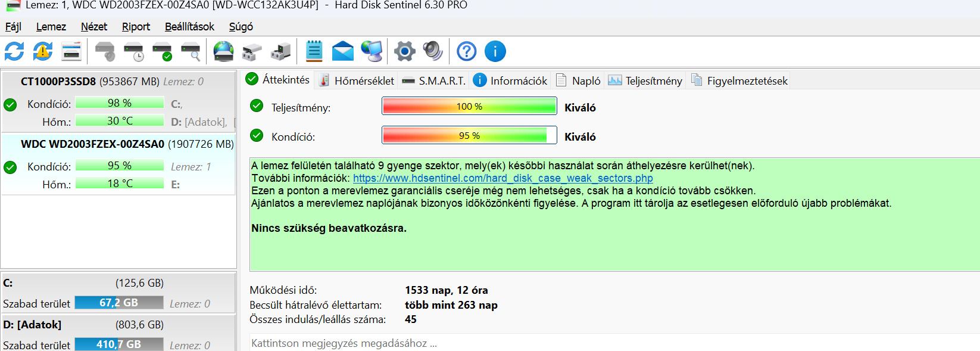Click the 'Becsült hátralévő élettartam:' label

pyautogui.click(x=316, y=305)
